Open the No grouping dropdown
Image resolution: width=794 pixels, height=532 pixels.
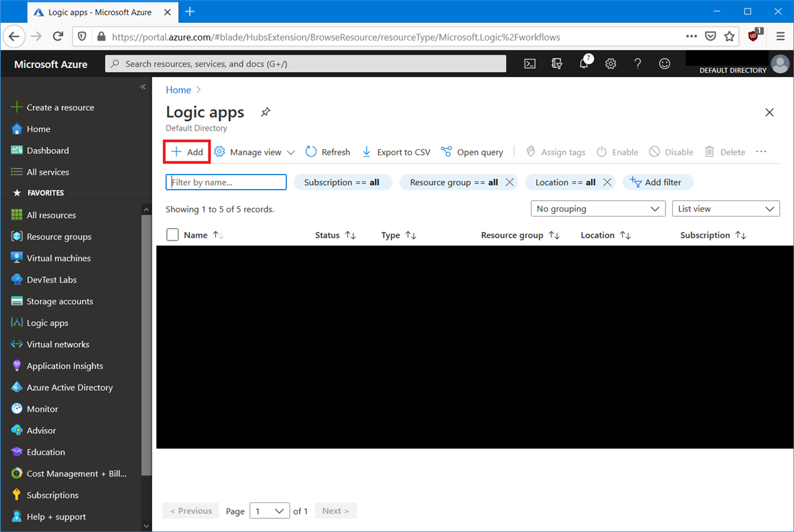(x=598, y=208)
